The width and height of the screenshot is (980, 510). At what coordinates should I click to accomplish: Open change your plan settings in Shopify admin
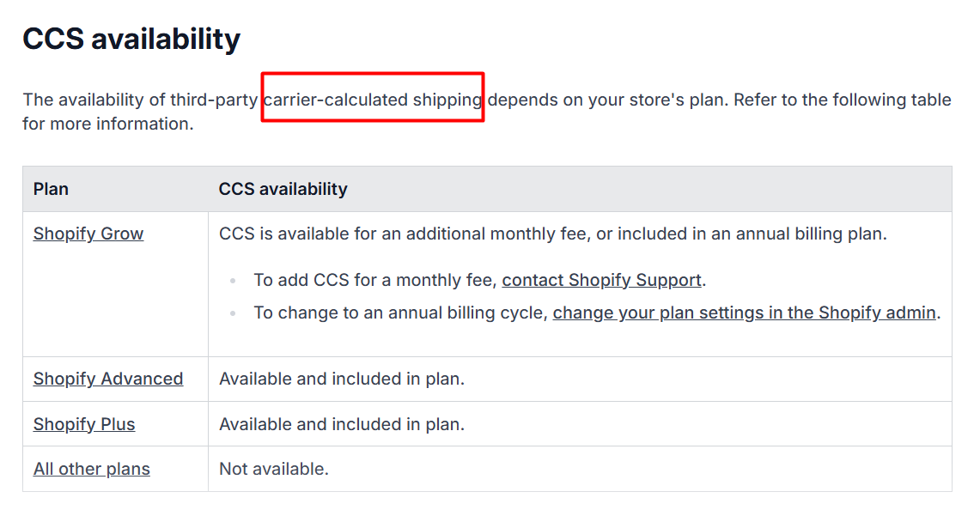click(x=746, y=313)
